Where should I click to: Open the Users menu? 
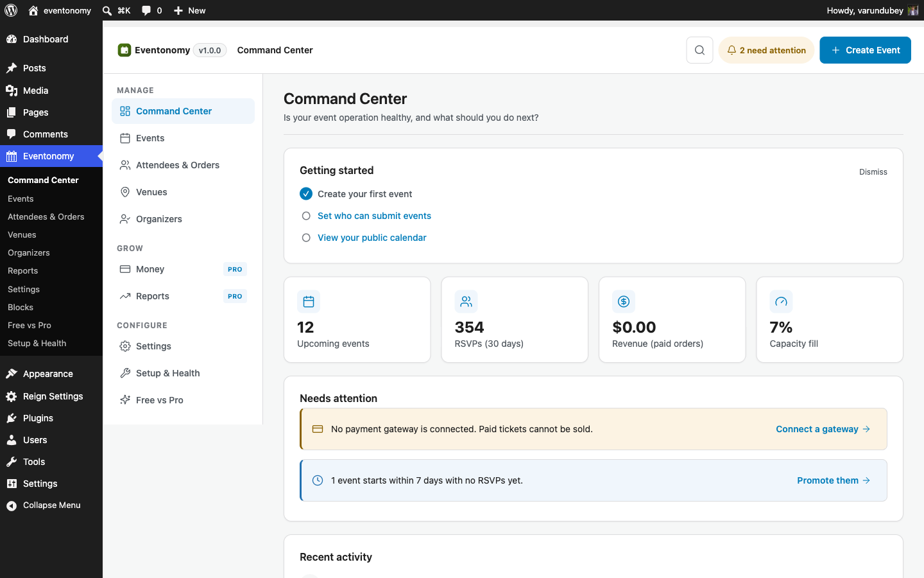coord(51,440)
